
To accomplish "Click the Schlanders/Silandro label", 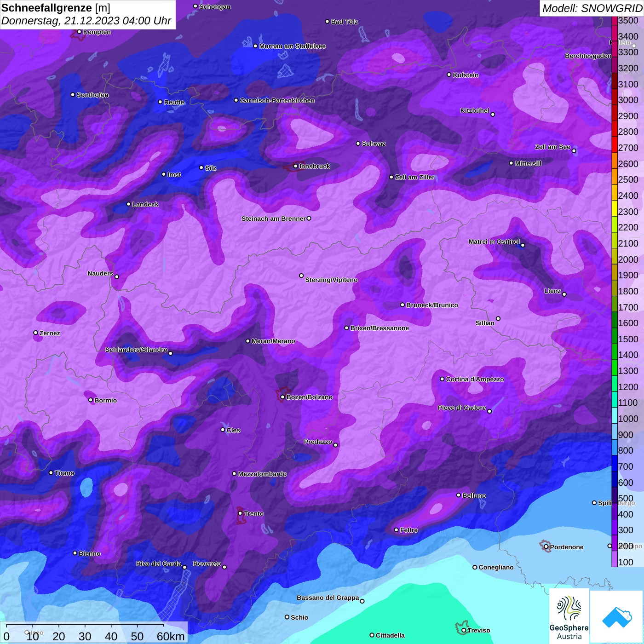I will tap(136, 350).
